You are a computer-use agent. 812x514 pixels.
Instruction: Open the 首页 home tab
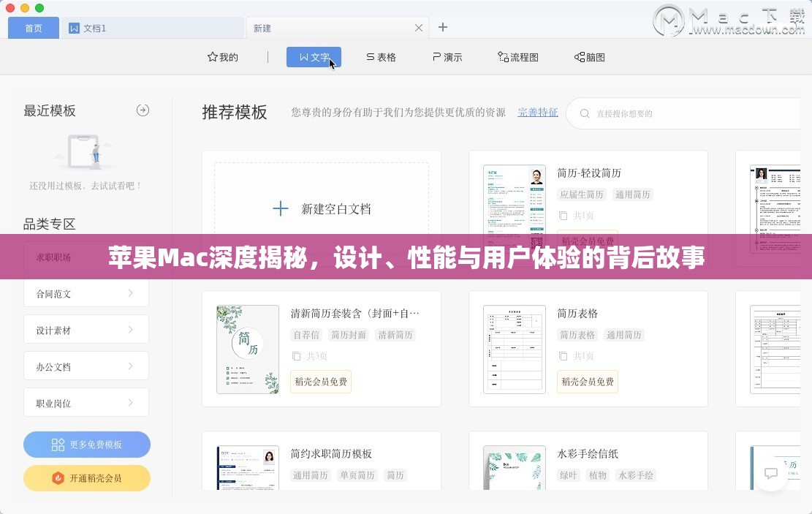(34, 28)
